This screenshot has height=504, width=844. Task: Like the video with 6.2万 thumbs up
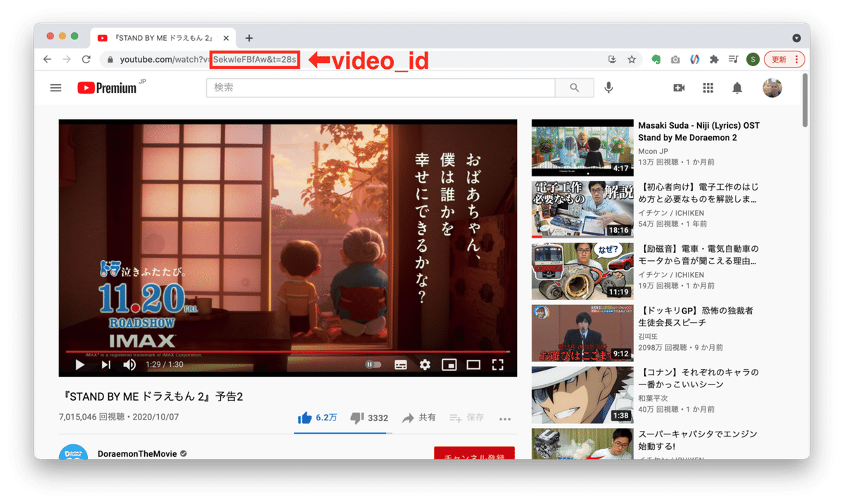coord(317,418)
